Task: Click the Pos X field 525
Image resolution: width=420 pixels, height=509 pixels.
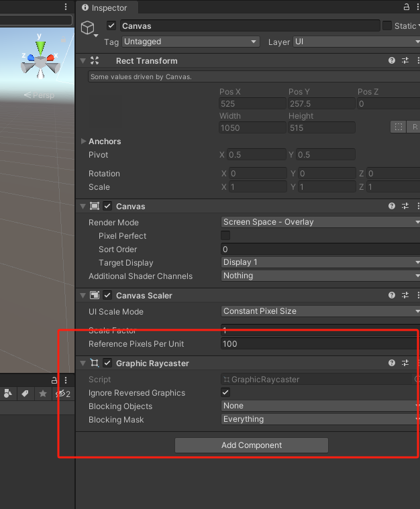Action: (x=252, y=103)
